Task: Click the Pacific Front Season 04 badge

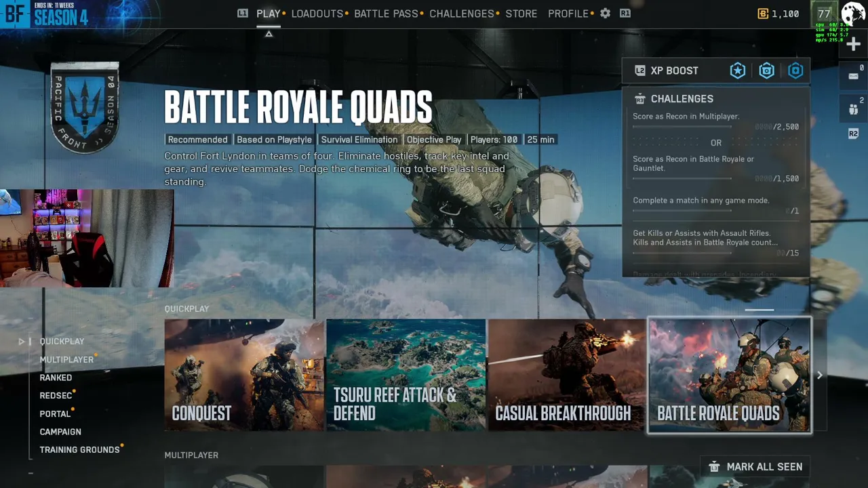Action: pyautogui.click(x=85, y=108)
